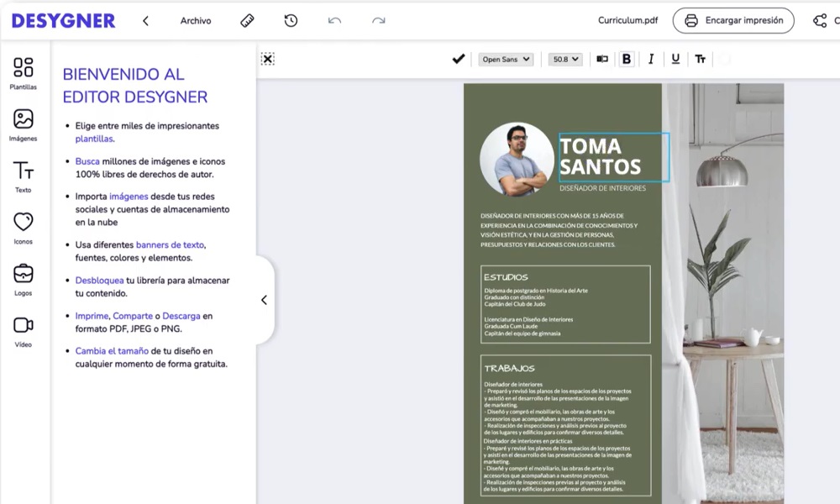
Task: Open the Archivo menu
Action: 195,20
